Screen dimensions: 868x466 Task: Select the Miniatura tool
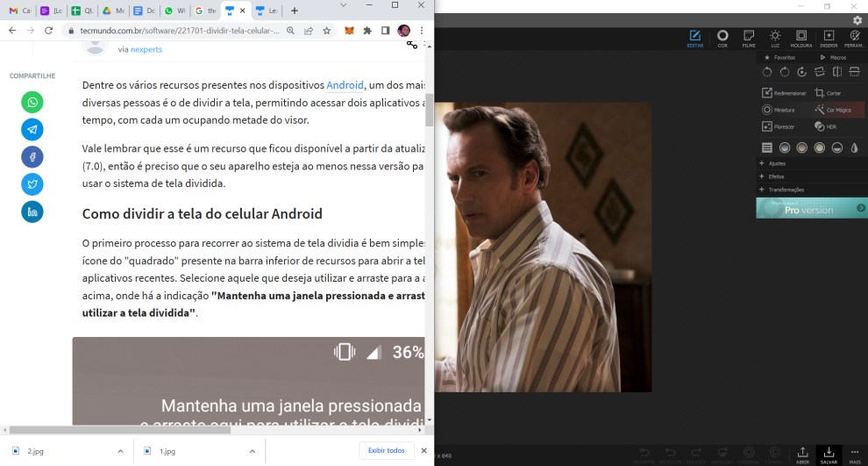(x=779, y=110)
